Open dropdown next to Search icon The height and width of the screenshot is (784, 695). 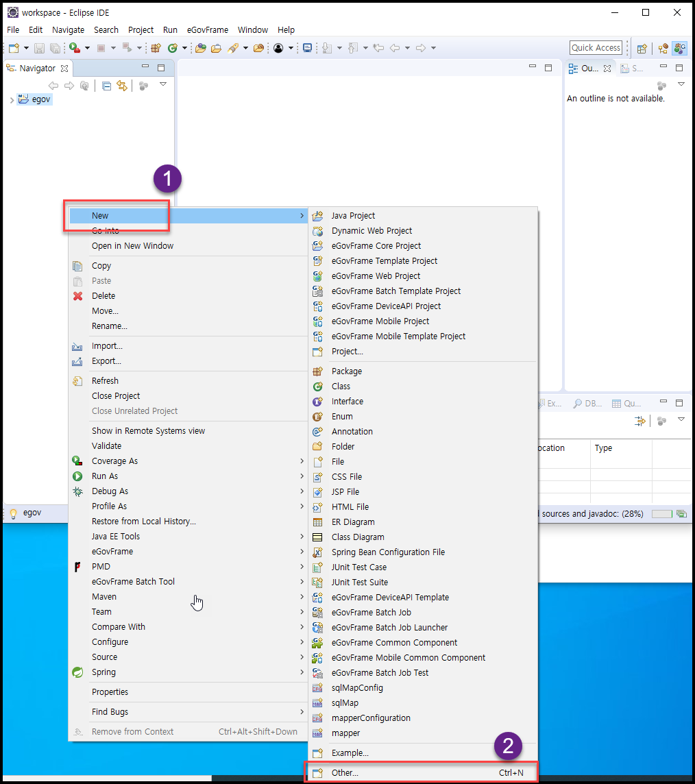click(245, 48)
